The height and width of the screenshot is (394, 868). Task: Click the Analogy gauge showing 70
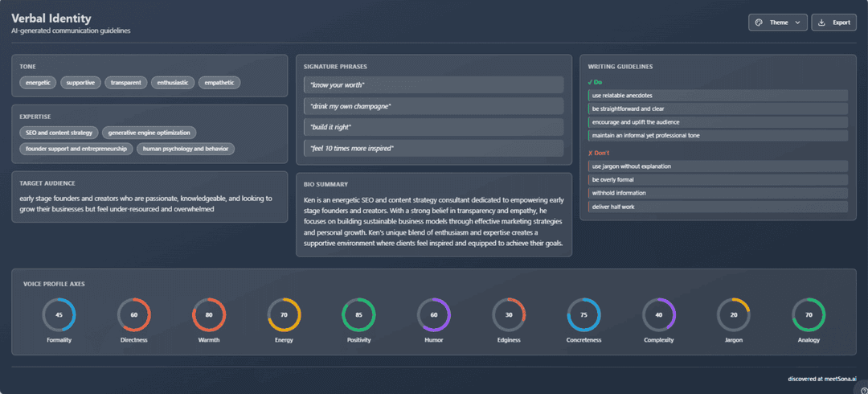[809, 314]
